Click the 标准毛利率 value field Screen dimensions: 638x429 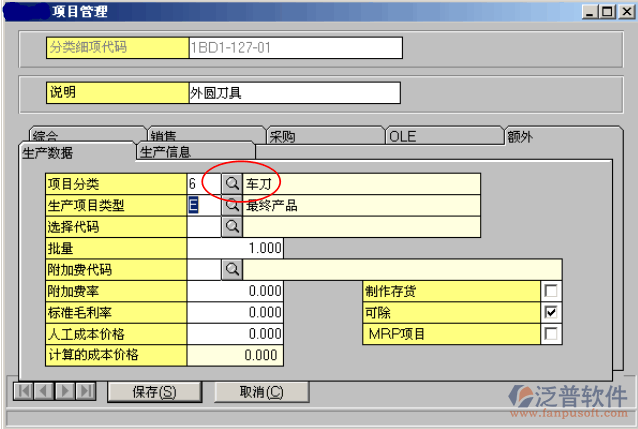pyautogui.click(x=235, y=313)
